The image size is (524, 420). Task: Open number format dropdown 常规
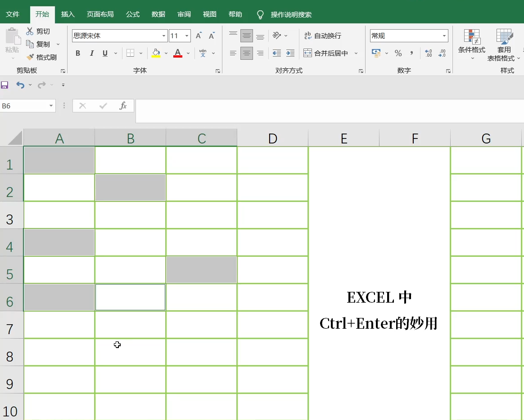coord(444,36)
